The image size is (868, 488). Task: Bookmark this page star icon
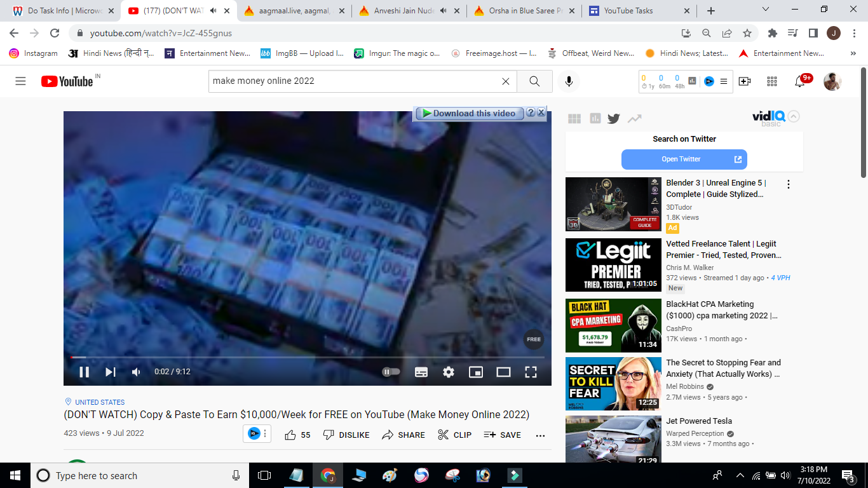(747, 33)
